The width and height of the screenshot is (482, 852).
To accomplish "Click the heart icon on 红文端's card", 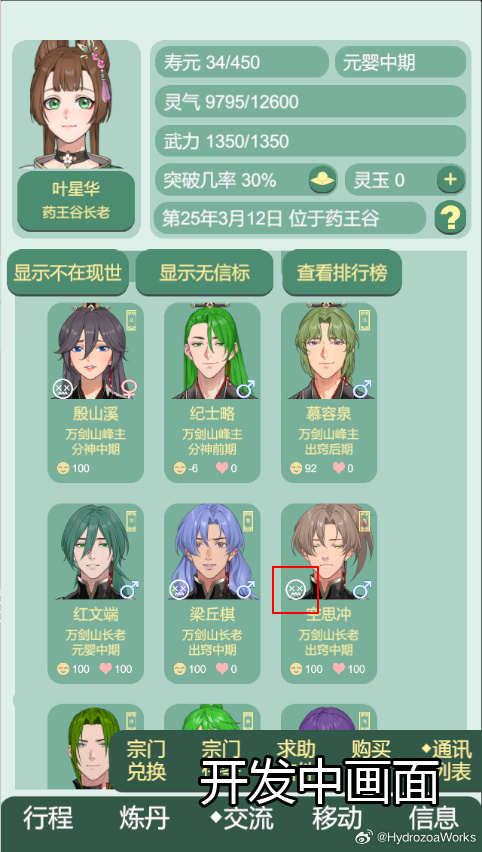I will (x=105, y=668).
